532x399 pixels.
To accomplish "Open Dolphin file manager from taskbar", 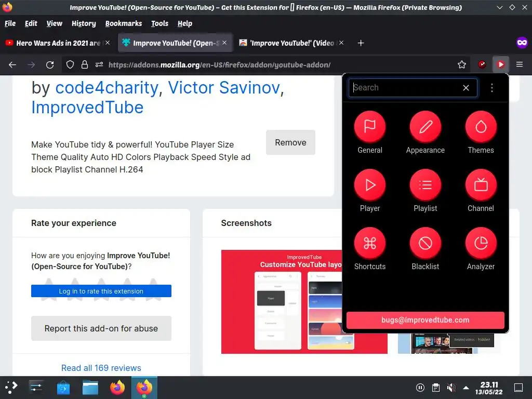I will click(x=90, y=387).
